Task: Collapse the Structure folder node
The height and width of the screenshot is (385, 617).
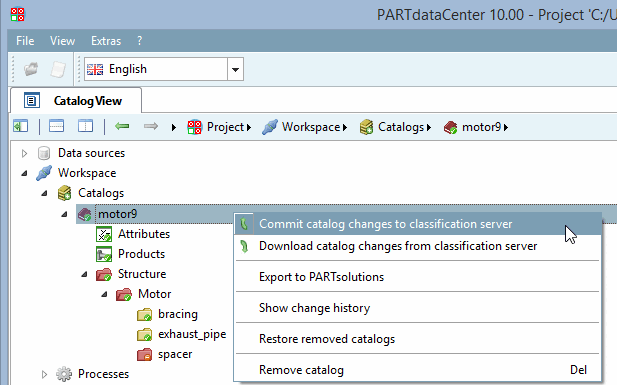Action: [84, 274]
